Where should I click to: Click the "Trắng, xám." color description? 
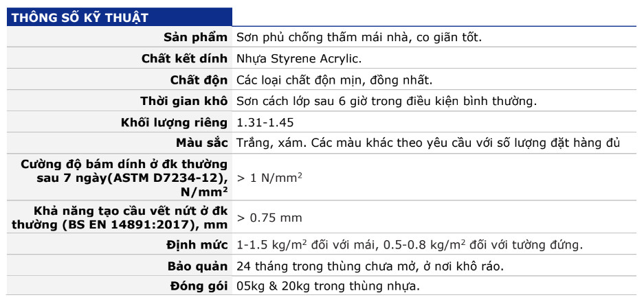pyautogui.click(x=270, y=143)
